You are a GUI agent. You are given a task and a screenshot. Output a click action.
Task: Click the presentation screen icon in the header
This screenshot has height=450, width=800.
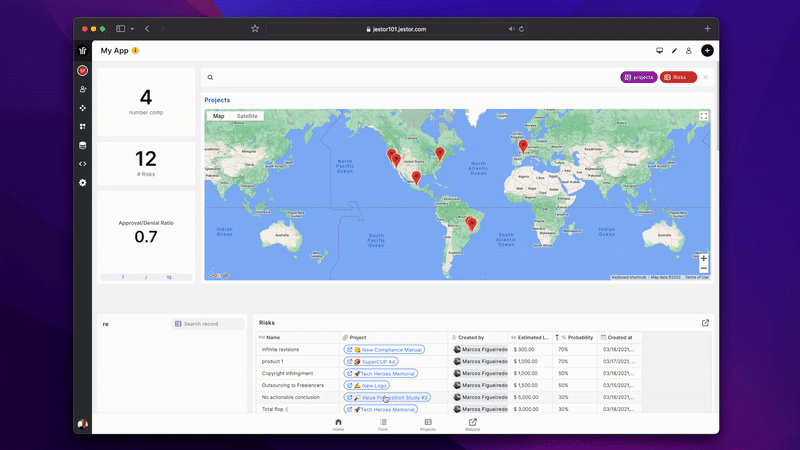point(659,51)
